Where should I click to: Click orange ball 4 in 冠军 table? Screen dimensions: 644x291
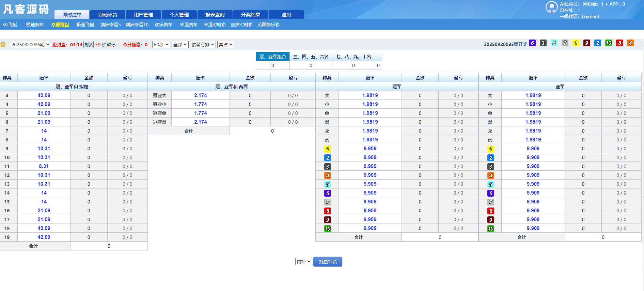coord(327,175)
